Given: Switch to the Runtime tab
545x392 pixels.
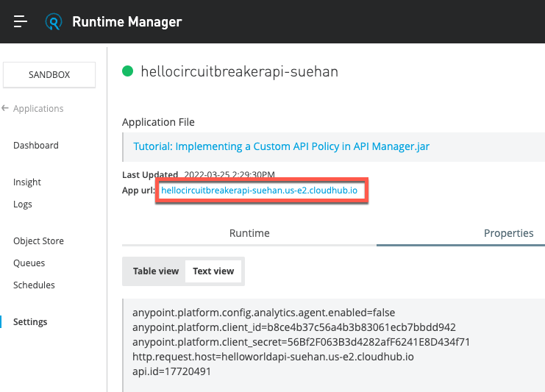Looking at the screenshot, I should (249, 233).
